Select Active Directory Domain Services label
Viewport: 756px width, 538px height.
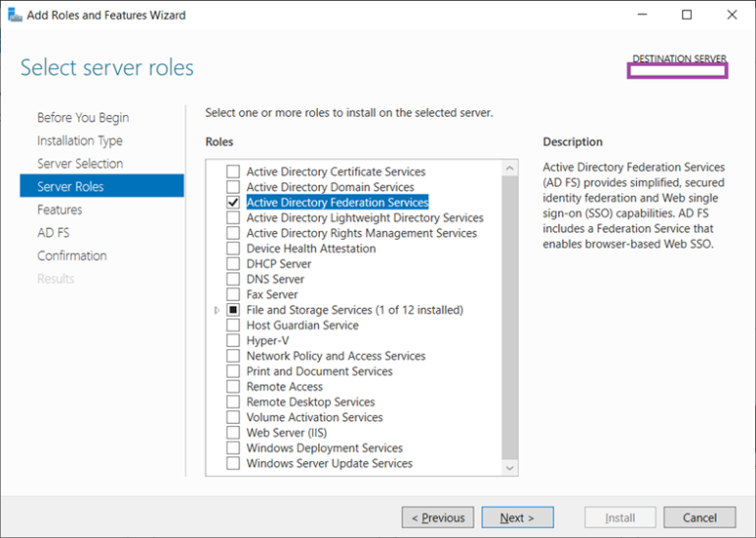tap(331, 187)
